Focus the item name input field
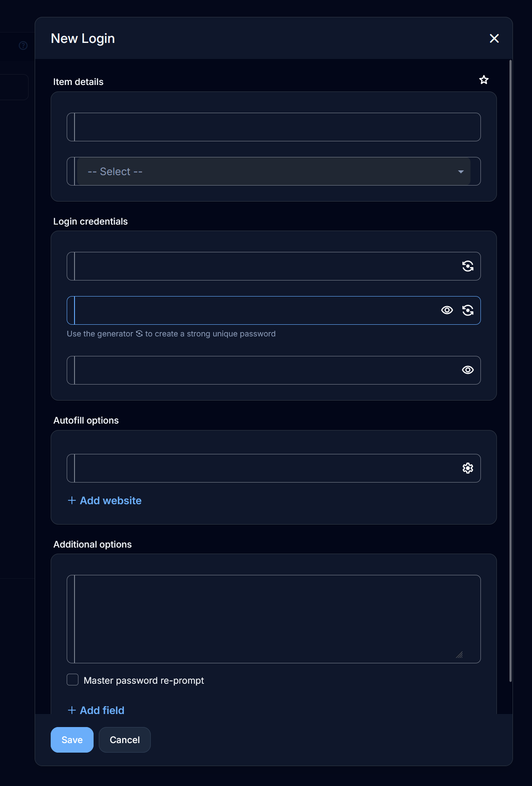This screenshot has width=532, height=786. point(274,127)
